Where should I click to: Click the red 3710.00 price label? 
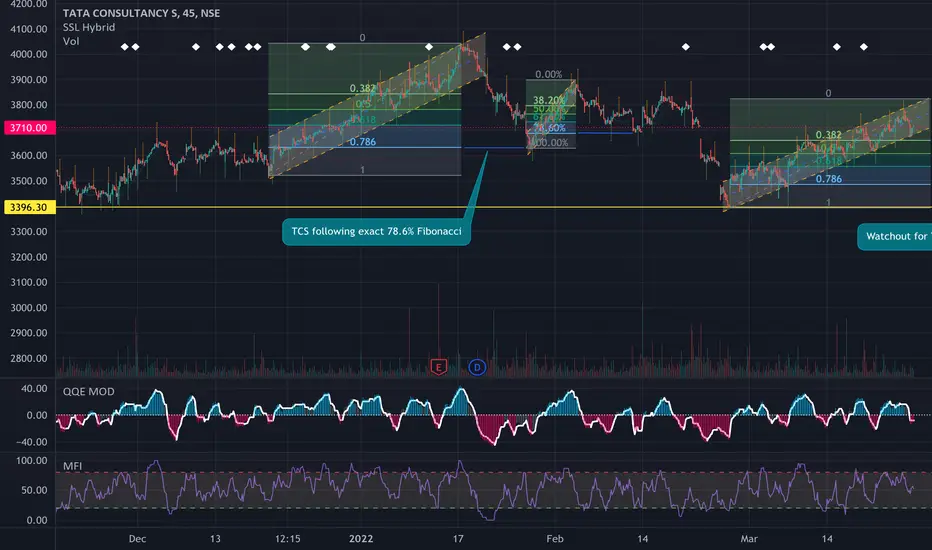[x=29, y=128]
